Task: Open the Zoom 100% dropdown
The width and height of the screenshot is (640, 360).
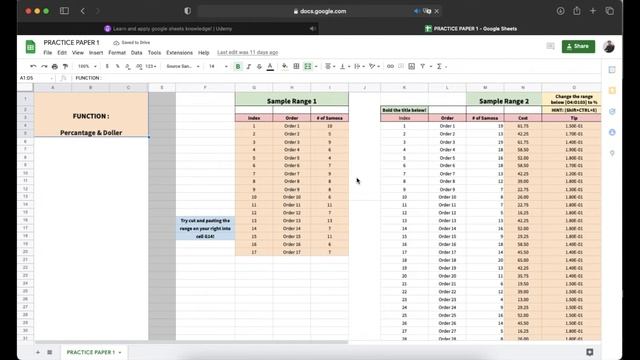Action: coord(87,66)
